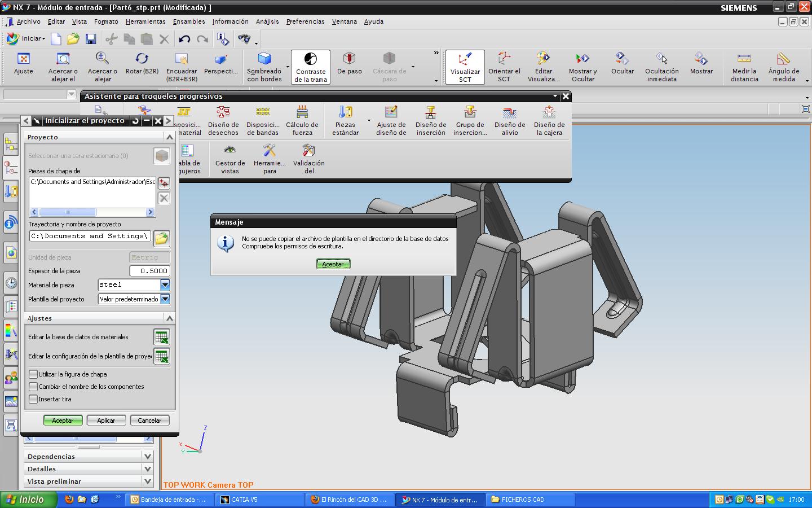Open the Herramientas menu

click(145, 21)
